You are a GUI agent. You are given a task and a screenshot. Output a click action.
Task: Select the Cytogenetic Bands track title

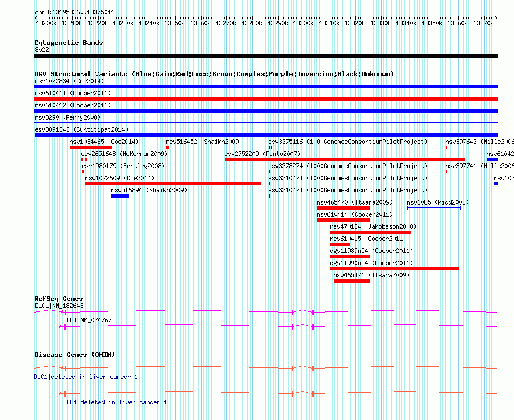click(x=69, y=43)
